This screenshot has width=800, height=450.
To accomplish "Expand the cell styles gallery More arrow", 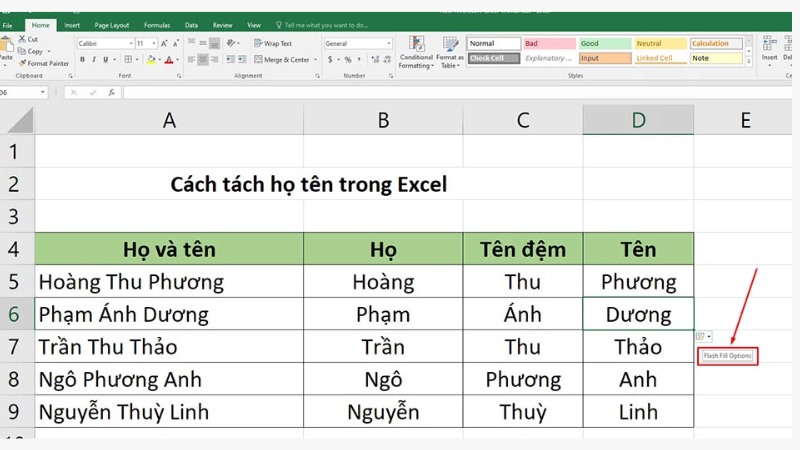I will click(749, 61).
